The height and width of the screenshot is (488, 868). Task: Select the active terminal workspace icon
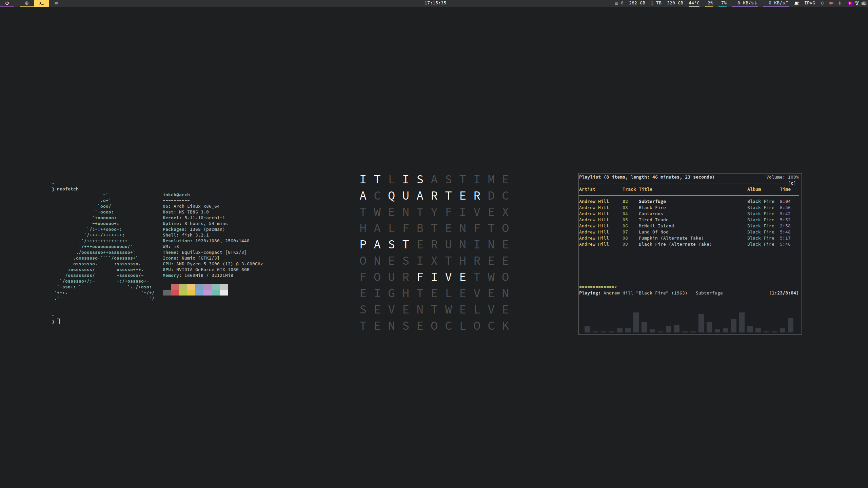pyautogui.click(x=41, y=3)
